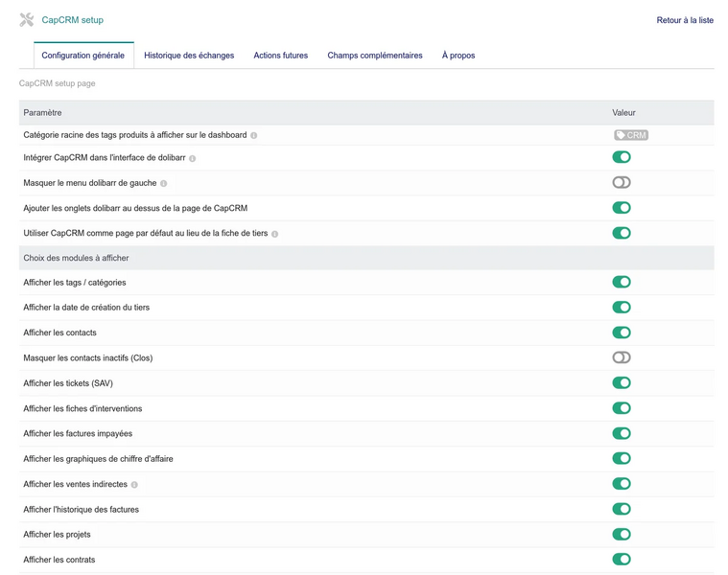Turn off Afficher les projets
Screen dimensions: 728x575
[622, 534]
